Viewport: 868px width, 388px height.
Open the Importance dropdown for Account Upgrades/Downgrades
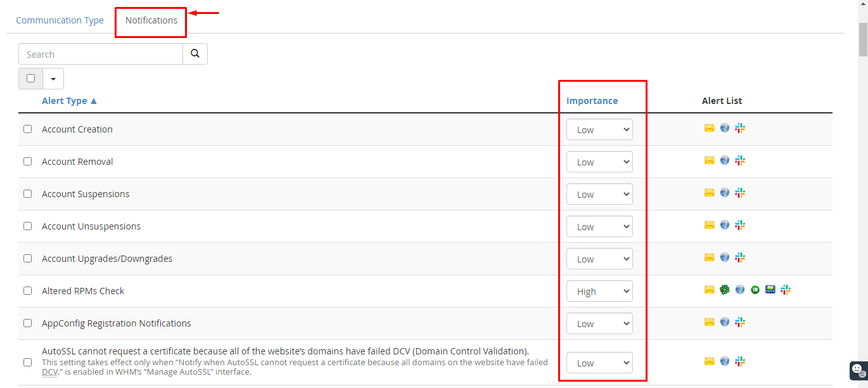(x=599, y=259)
